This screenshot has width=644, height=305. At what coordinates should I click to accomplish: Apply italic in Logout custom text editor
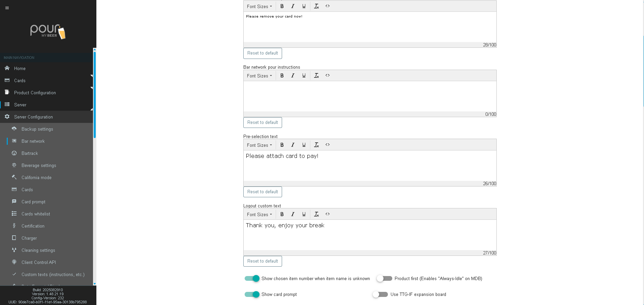coord(293,214)
